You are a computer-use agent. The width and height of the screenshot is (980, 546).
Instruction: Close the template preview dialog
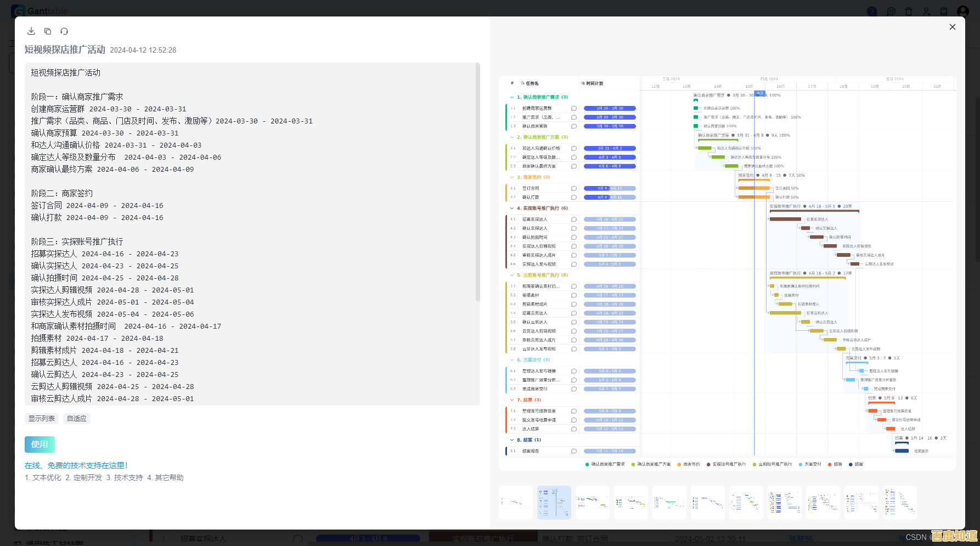point(952,27)
